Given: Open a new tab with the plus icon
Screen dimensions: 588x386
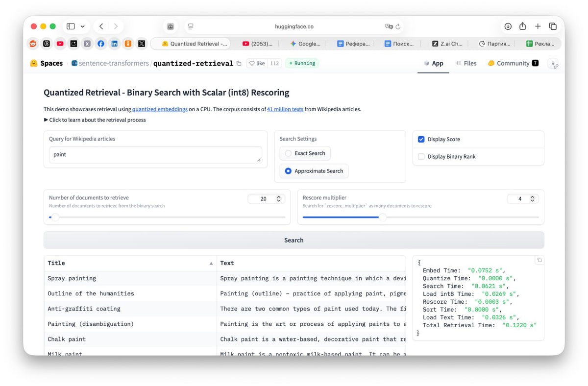Looking at the screenshot, I should point(538,26).
